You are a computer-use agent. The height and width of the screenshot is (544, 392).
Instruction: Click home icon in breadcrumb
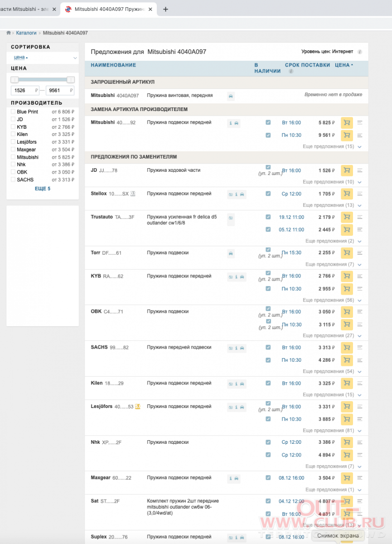click(9, 33)
